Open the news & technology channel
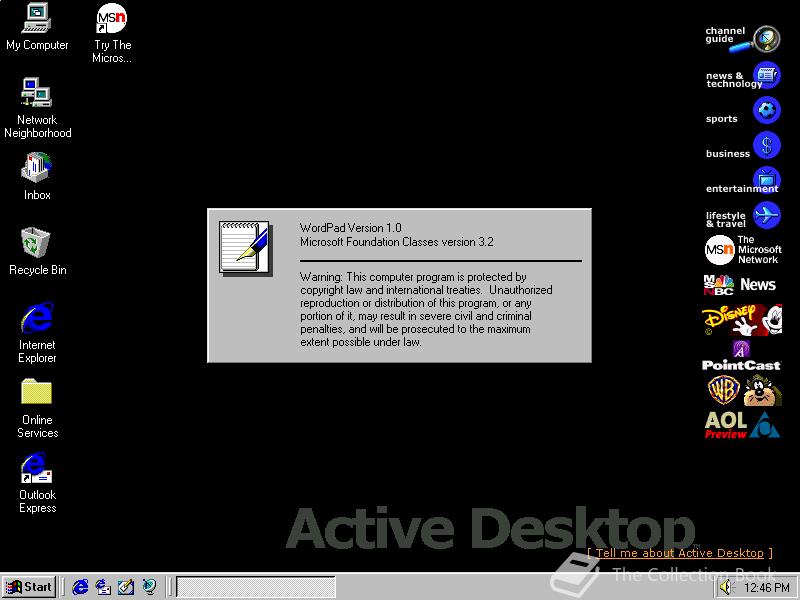This screenshot has height=600, width=800. point(742,77)
